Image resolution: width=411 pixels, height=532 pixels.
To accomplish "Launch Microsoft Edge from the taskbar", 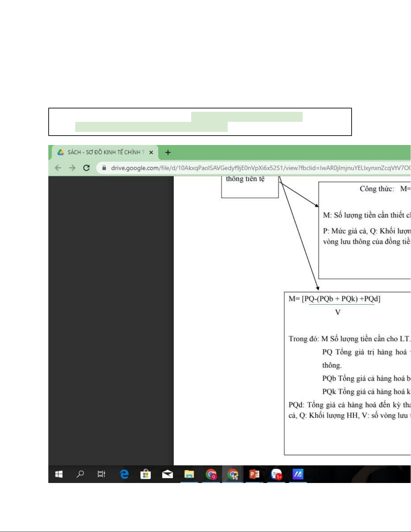I will pyautogui.click(x=124, y=474).
